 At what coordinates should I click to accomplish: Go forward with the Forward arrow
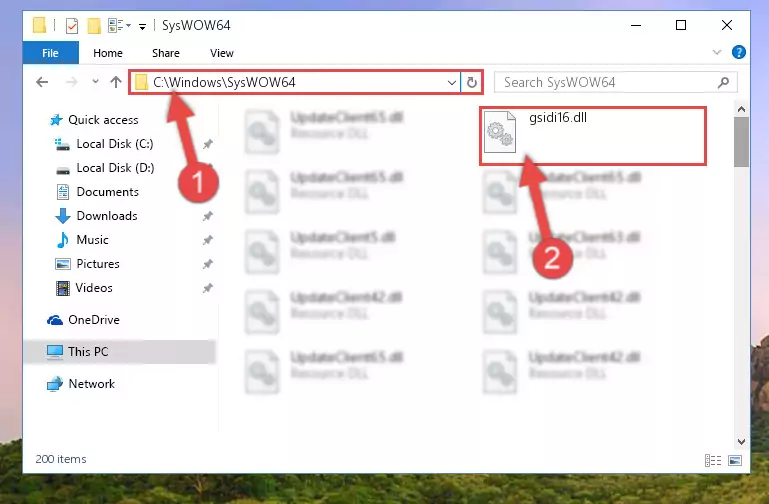pos(71,82)
